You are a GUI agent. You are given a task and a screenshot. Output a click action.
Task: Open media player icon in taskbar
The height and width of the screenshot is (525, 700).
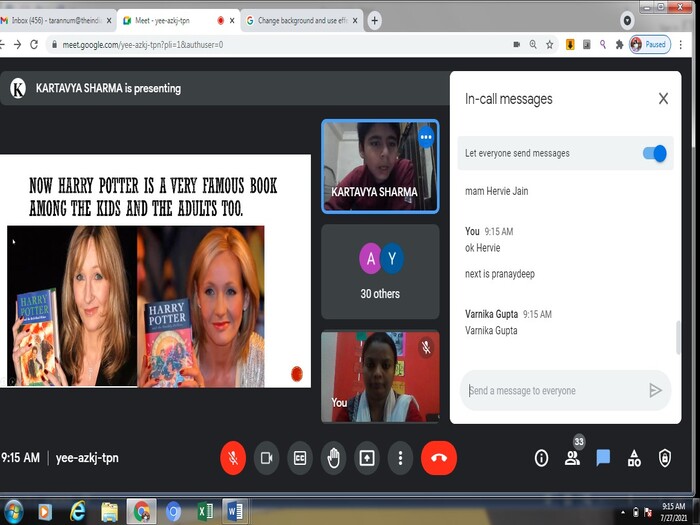click(44, 512)
